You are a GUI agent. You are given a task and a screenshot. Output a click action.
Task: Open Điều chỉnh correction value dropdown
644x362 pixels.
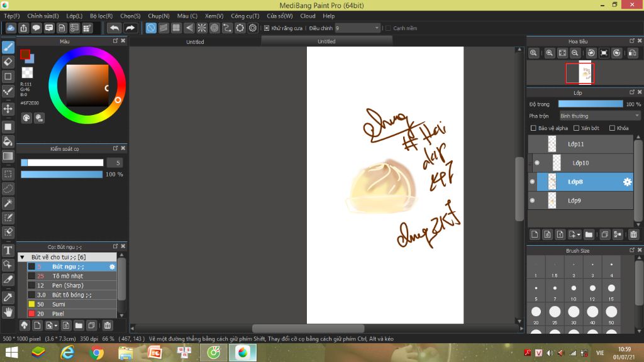pyautogui.click(x=357, y=28)
